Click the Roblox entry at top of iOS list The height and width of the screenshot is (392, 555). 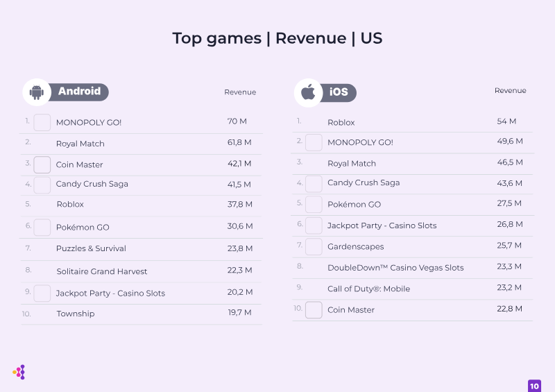(341, 123)
